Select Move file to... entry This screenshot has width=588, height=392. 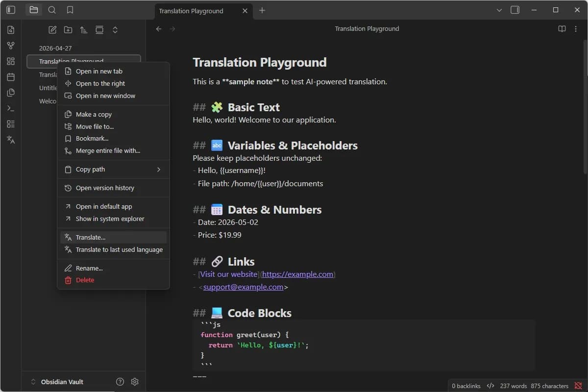pyautogui.click(x=113, y=126)
